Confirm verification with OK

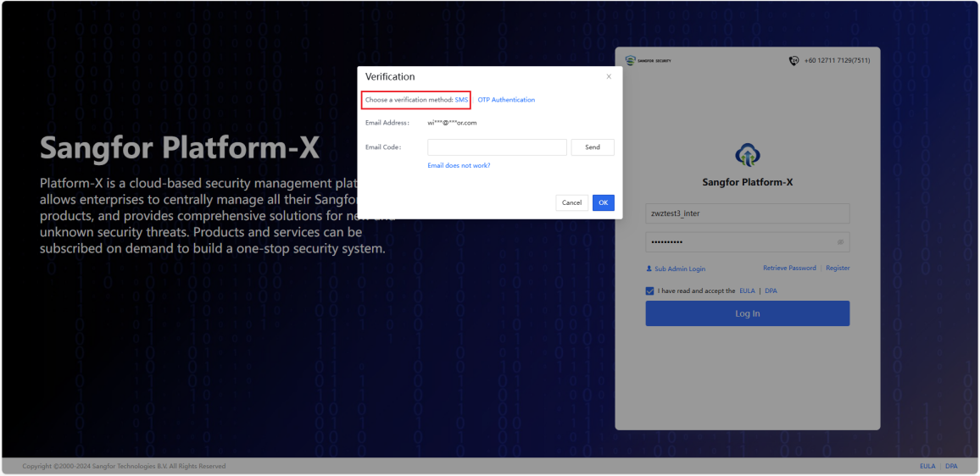click(x=603, y=203)
